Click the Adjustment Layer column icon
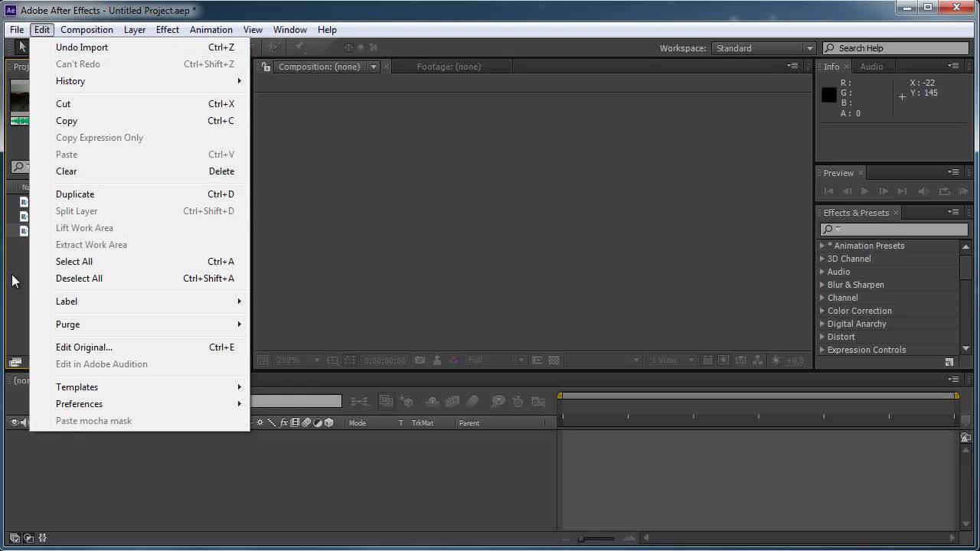 point(318,422)
